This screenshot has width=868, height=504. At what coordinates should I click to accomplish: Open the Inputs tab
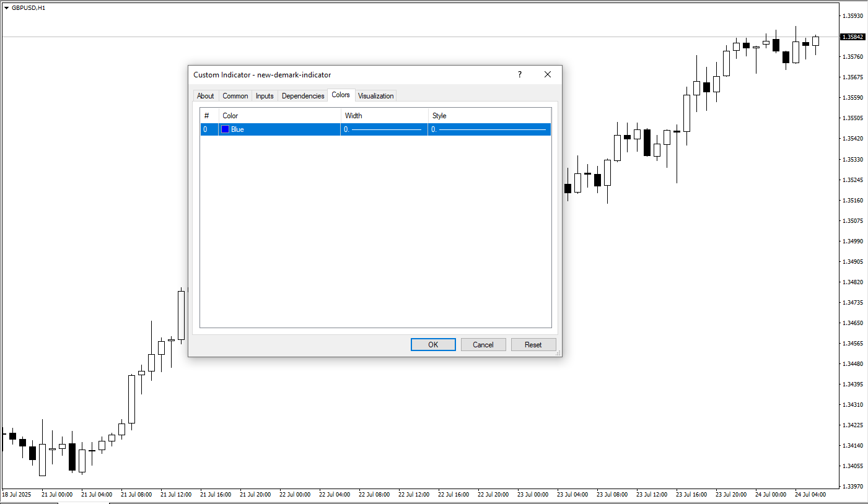tap(265, 96)
